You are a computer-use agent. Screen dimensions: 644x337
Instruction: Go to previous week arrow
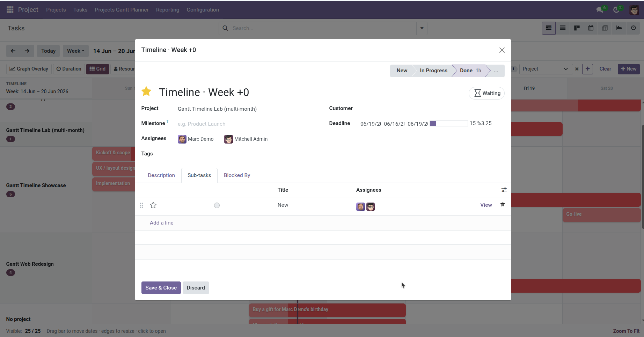coord(13,51)
